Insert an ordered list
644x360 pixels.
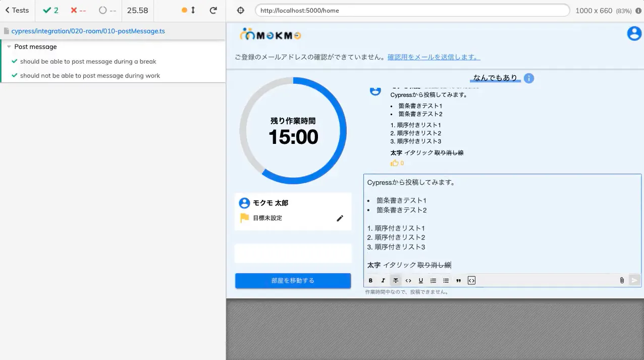(x=434, y=281)
